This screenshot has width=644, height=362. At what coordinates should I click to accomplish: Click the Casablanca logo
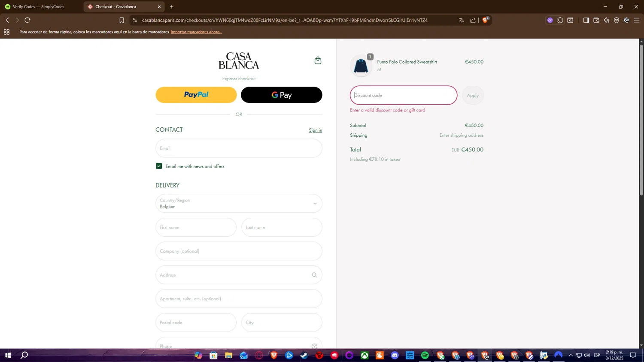click(x=239, y=60)
